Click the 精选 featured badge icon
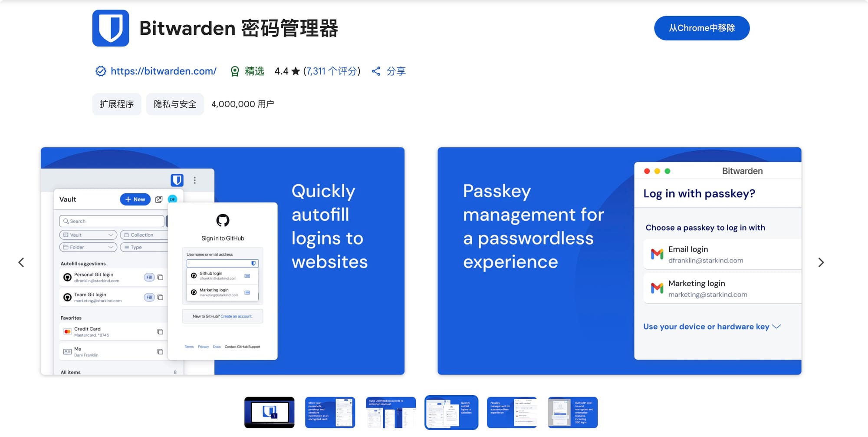868x437 pixels. [235, 71]
